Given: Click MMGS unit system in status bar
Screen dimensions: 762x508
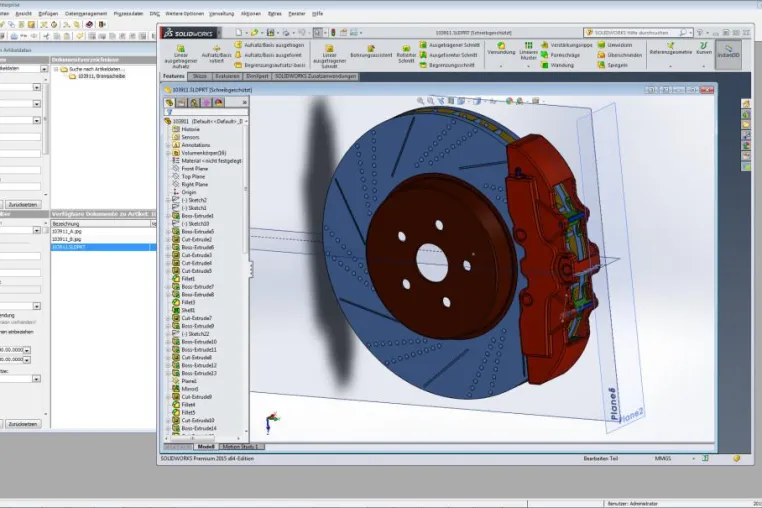Looking at the screenshot, I should coord(663,458).
